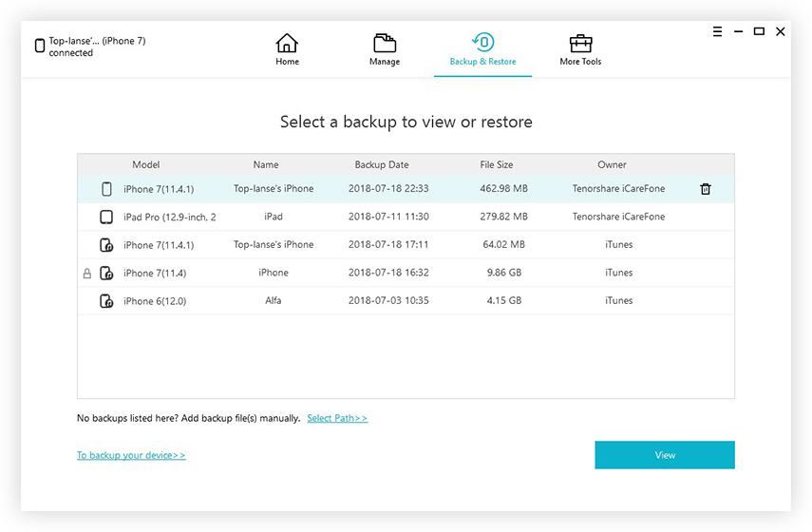Image resolution: width=812 pixels, height=532 pixels.
Task: Click the lock icon on iPhone 7(11.4) backup
Action: [87, 273]
